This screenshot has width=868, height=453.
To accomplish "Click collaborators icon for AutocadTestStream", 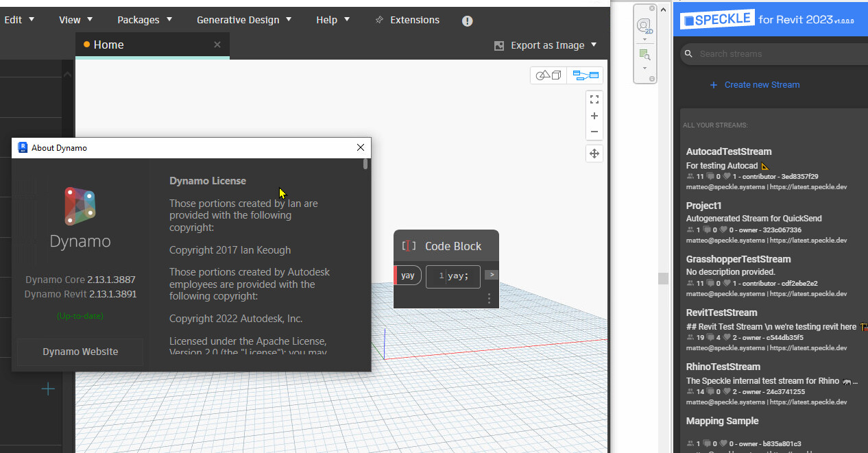I will point(690,177).
